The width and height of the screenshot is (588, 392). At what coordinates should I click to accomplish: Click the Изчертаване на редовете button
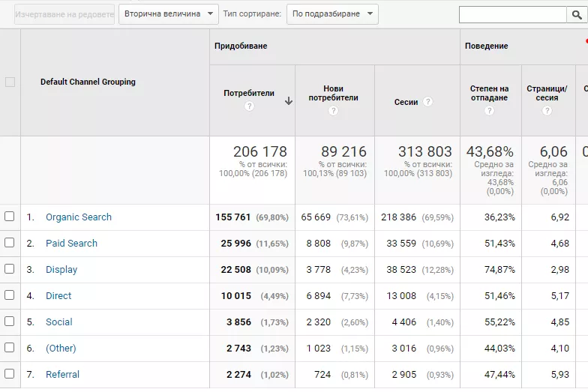pos(64,15)
